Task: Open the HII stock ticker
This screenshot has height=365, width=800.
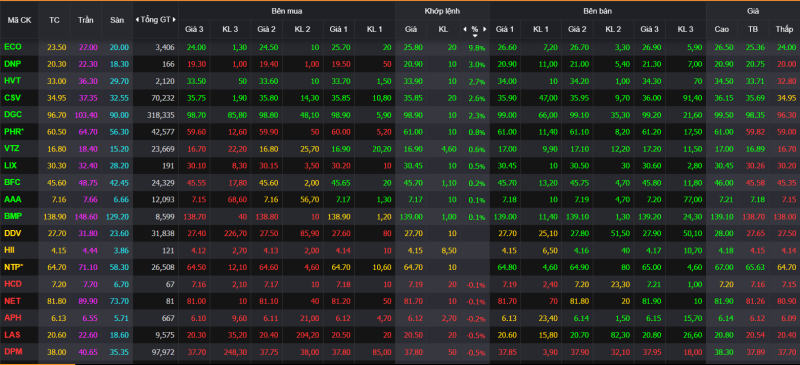Action: coord(9,250)
